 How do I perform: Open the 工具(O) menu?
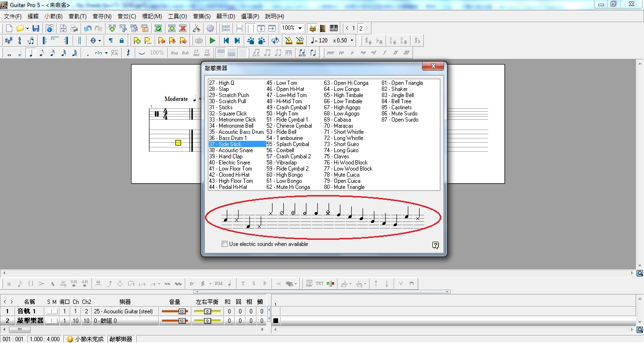pyautogui.click(x=177, y=16)
